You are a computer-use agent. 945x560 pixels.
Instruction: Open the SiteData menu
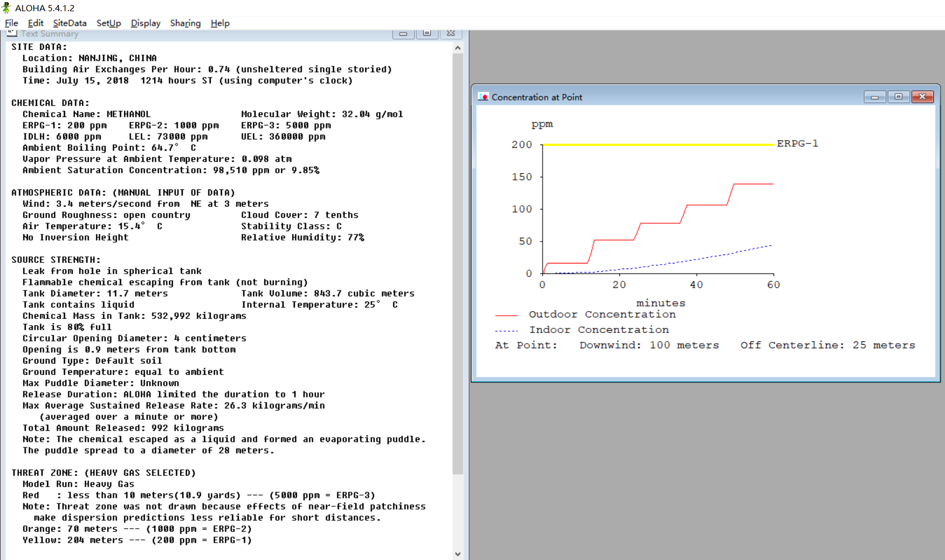[x=70, y=23]
